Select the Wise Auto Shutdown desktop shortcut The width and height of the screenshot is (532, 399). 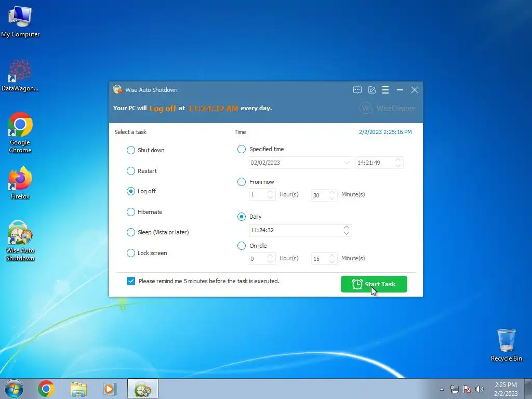(20, 241)
